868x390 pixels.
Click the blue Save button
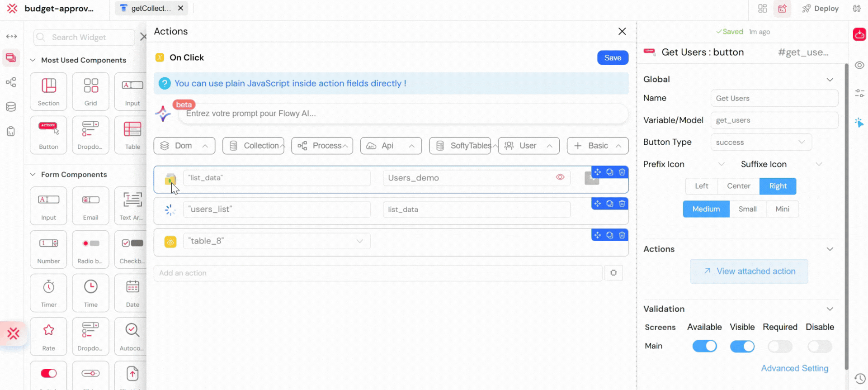pos(613,58)
